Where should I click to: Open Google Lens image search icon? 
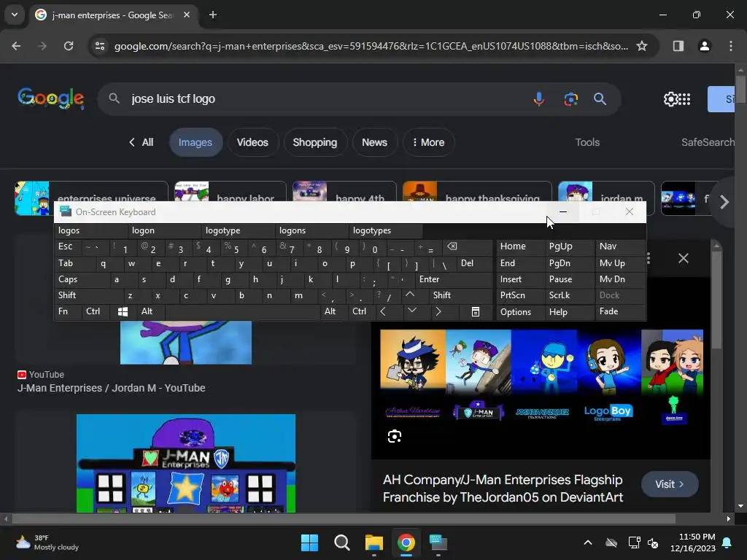(570, 98)
